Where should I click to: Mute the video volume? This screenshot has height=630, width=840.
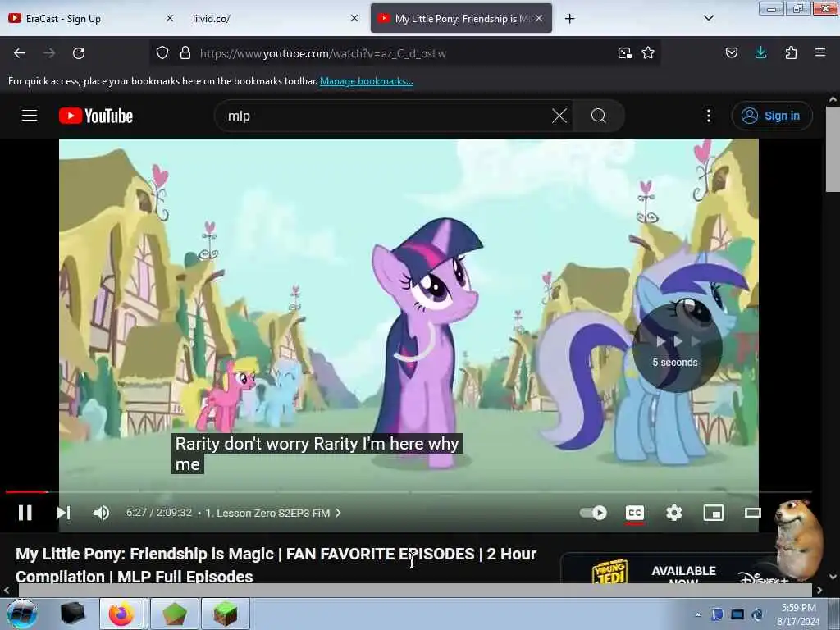[101, 513]
